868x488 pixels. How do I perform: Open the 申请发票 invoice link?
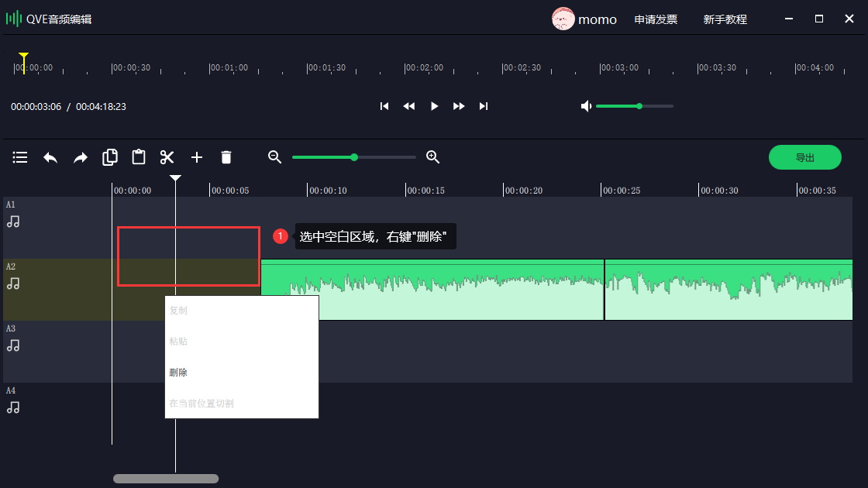[x=656, y=19]
